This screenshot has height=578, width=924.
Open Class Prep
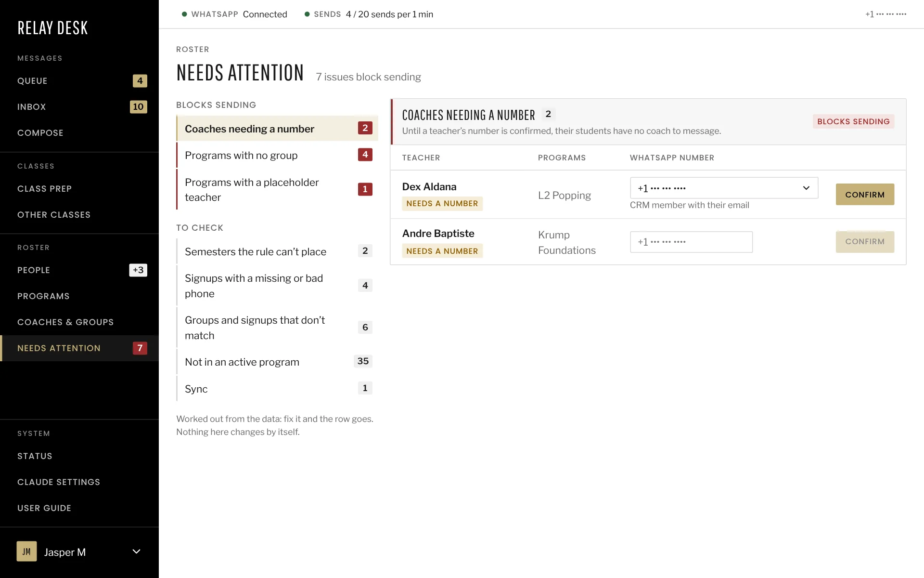click(x=79, y=189)
